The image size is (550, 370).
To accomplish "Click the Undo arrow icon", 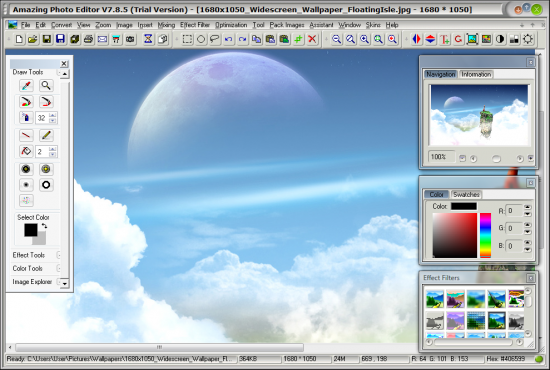I will click(x=229, y=39).
